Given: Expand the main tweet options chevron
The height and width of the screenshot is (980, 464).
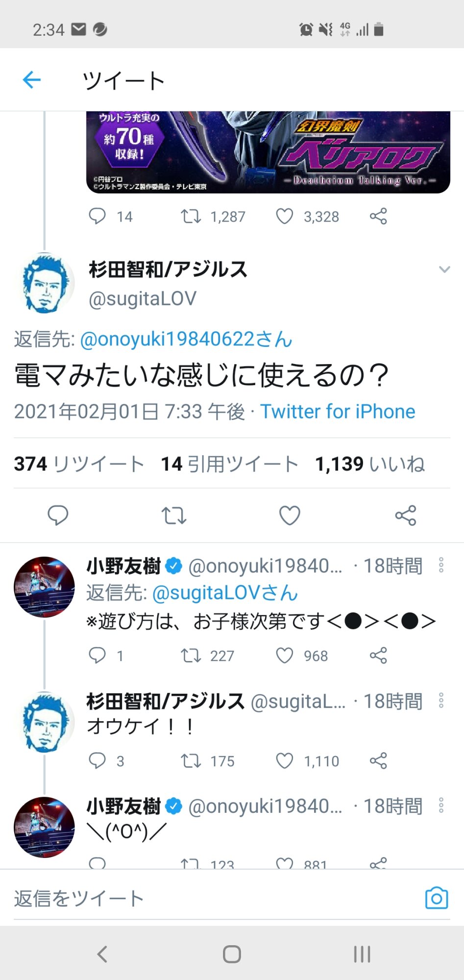Looking at the screenshot, I should coord(444,269).
